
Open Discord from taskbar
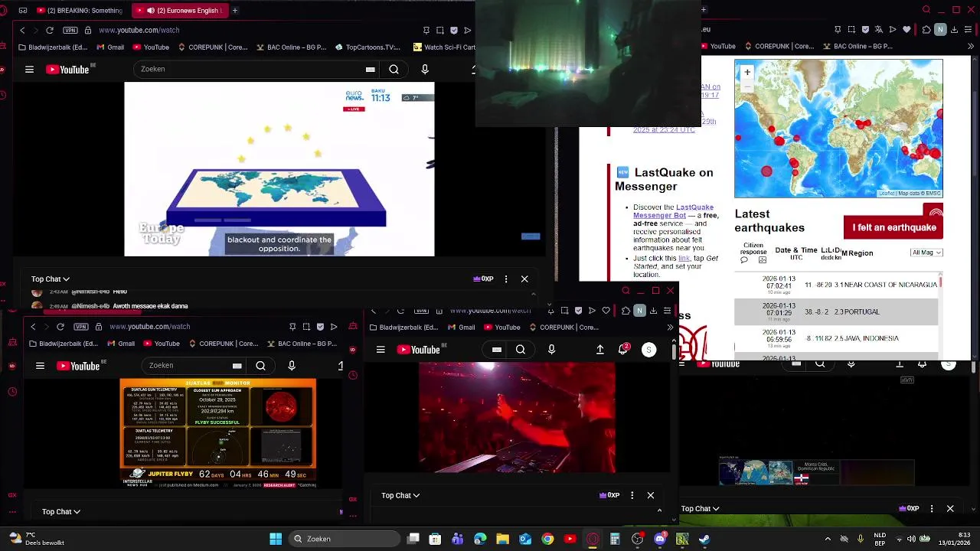tap(660, 539)
